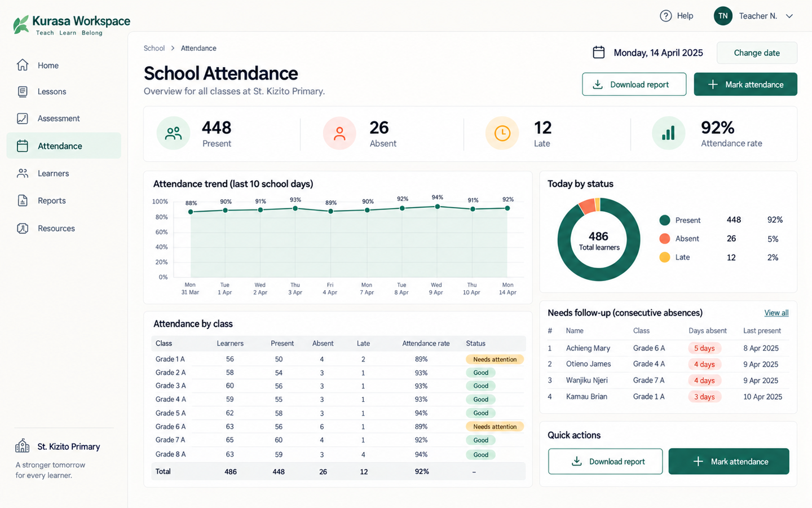Click the Grade 5 A Good status badge
The height and width of the screenshot is (508, 812).
pyautogui.click(x=480, y=413)
